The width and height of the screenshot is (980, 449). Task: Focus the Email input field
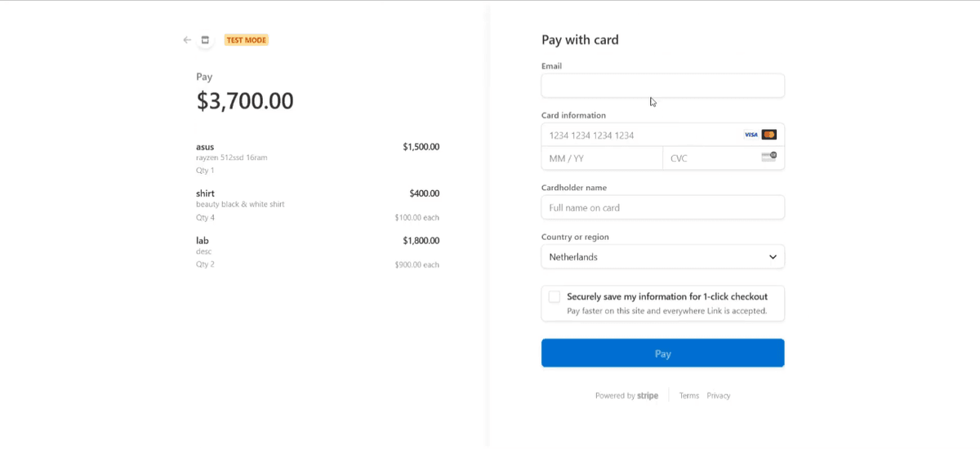[662, 86]
